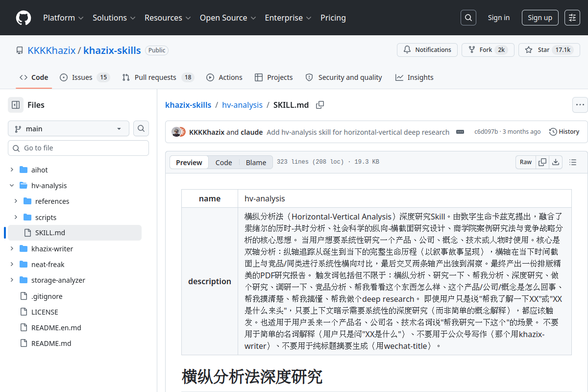Viewport: 588px width, 392px height.
Task: Open the main branch selector dropdown
Action: pyautogui.click(x=69, y=128)
